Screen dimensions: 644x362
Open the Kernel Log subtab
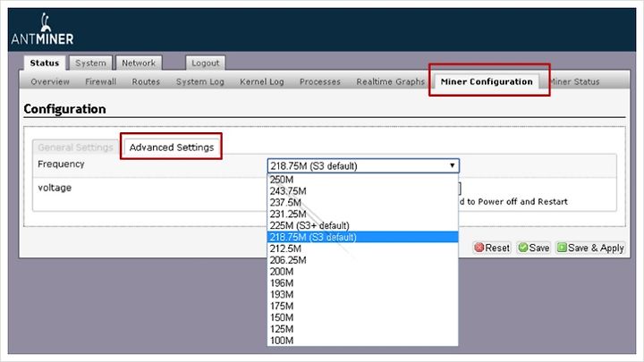[261, 81]
